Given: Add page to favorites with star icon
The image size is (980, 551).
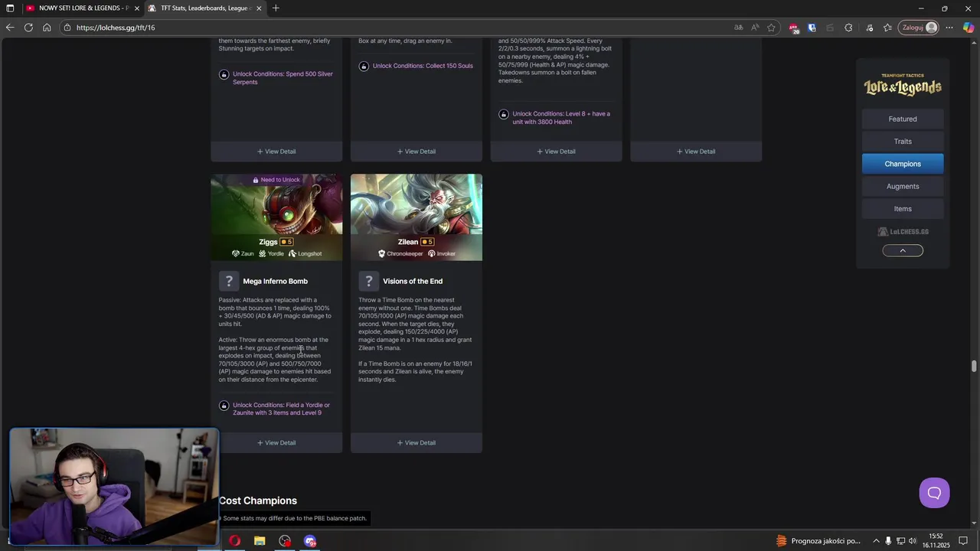Looking at the screenshot, I should (x=772, y=28).
